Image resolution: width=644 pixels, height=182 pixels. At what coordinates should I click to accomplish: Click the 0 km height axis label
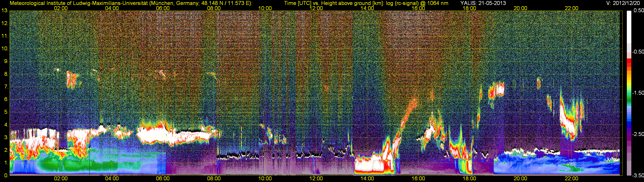tap(6, 176)
